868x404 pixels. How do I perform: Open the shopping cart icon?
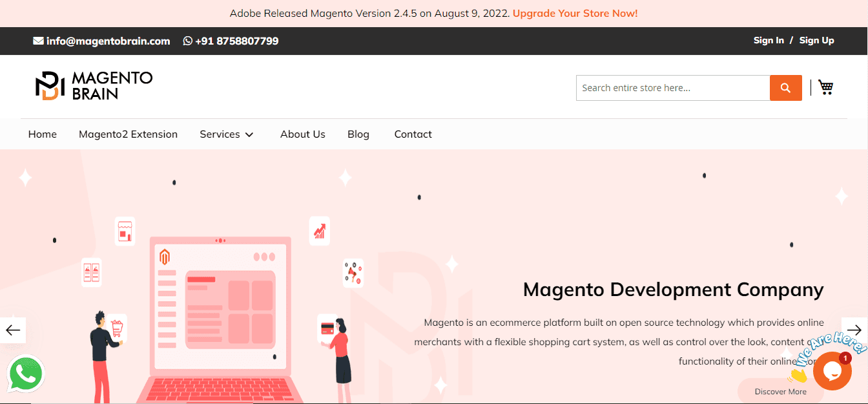(x=825, y=87)
